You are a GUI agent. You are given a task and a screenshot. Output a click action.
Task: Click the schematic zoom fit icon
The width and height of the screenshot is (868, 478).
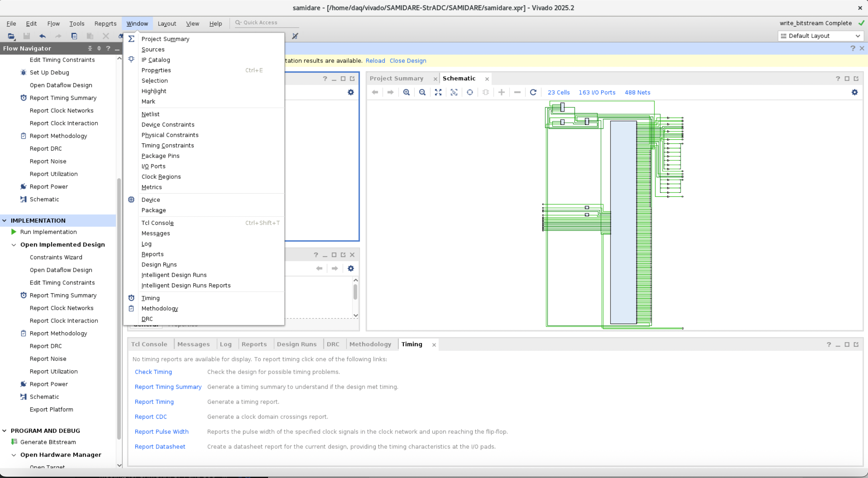point(438,92)
